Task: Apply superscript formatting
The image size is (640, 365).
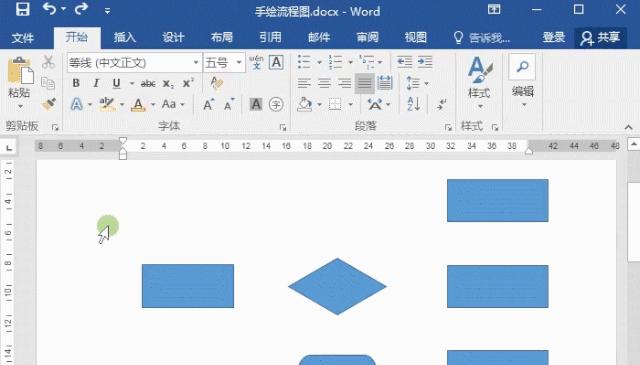Action: pos(188,83)
